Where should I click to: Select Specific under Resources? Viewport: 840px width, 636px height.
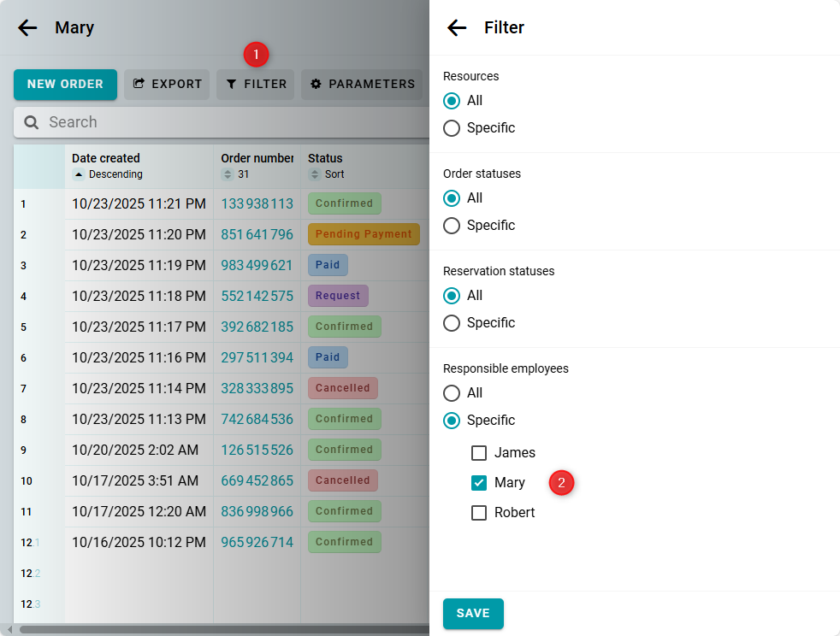[452, 128]
